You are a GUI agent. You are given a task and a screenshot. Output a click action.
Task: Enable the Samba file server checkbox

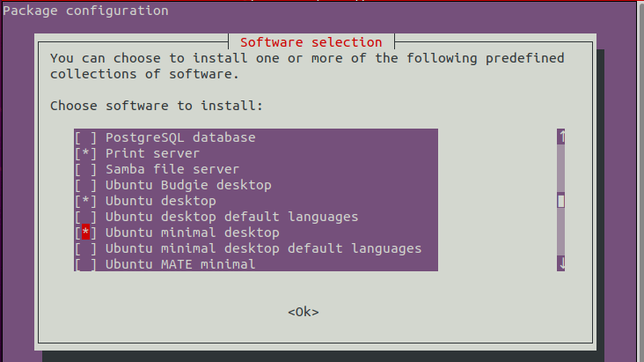point(85,169)
